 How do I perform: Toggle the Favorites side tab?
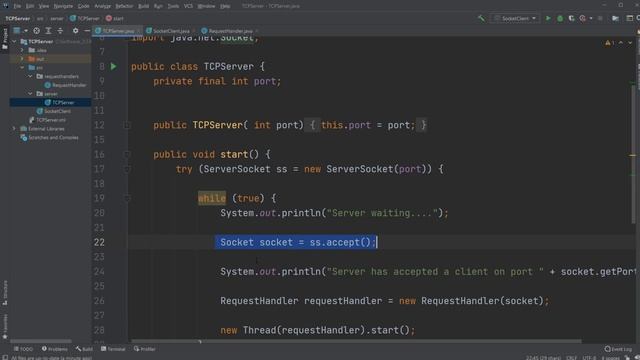click(5, 327)
